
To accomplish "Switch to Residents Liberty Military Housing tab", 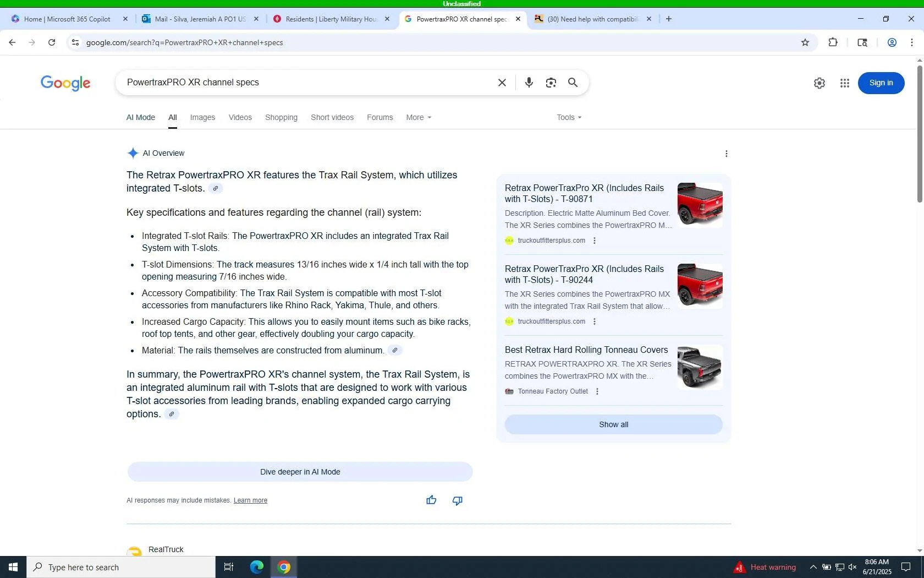I will (330, 19).
